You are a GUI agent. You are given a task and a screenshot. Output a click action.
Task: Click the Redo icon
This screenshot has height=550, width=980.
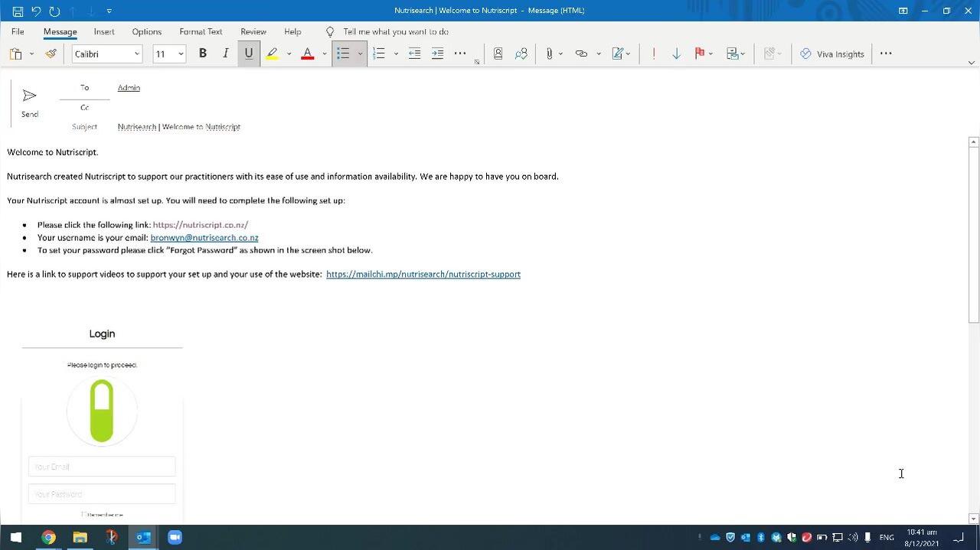[54, 11]
